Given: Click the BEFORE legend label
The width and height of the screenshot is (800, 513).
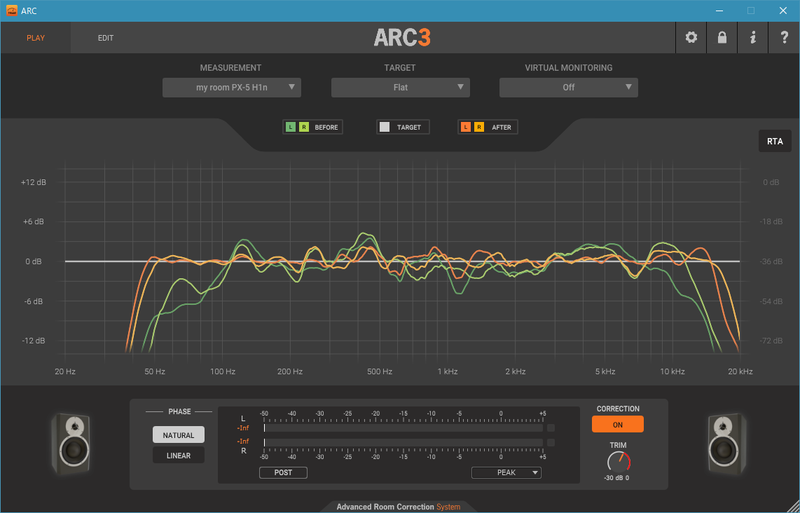Looking at the screenshot, I should point(326,127).
